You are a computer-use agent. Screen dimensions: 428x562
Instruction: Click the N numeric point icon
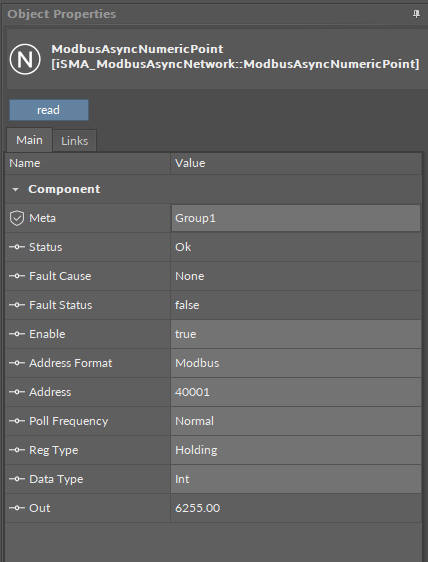pyautogui.click(x=25, y=59)
